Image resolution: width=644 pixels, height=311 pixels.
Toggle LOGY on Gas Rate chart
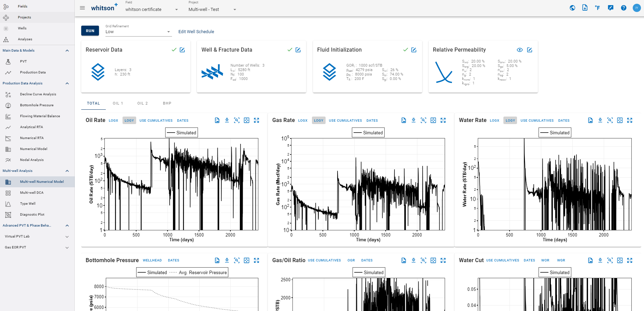point(319,121)
